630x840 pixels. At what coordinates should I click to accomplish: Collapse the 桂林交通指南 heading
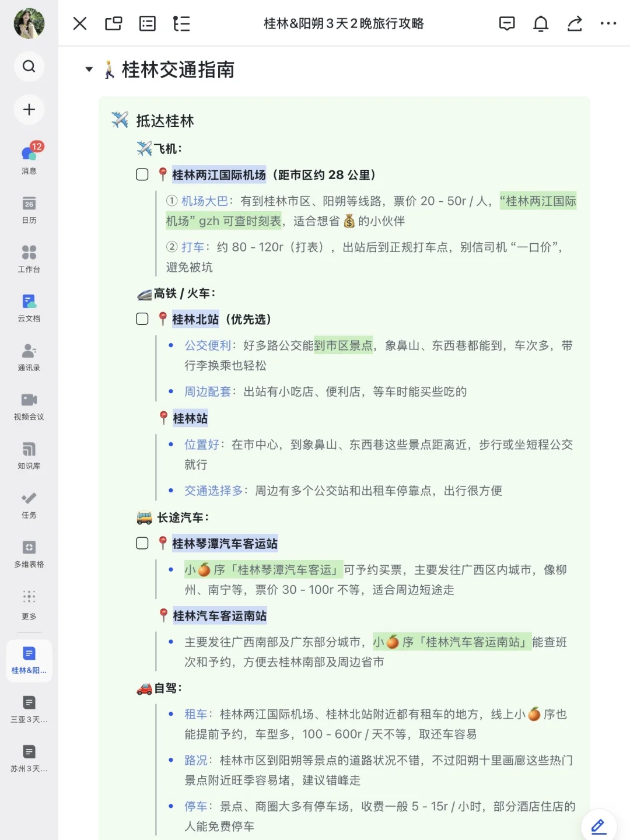pyautogui.click(x=89, y=69)
